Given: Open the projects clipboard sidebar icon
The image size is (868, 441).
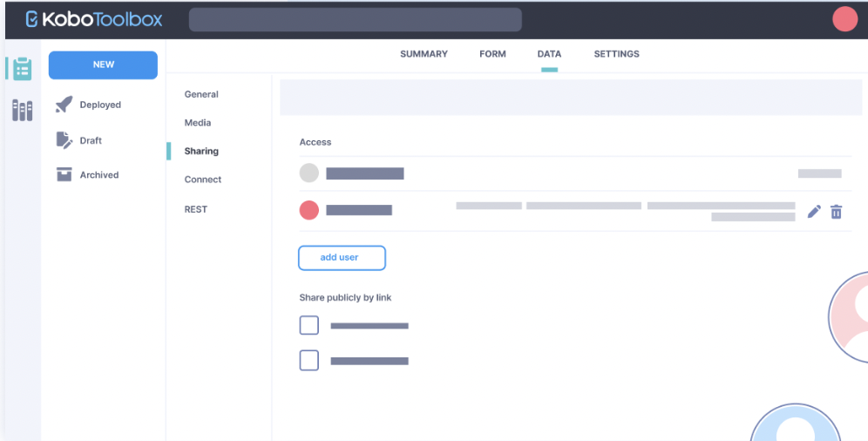Looking at the screenshot, I should point(22,69).
